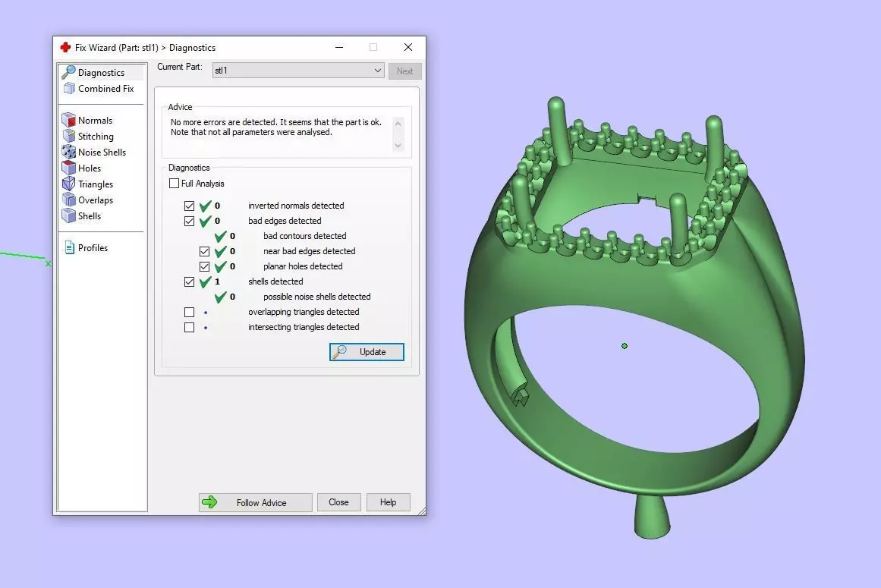The image size is (881, 588).
Task: Click the green check beside bad contours
Action: pyautogui.click(x=221, y=236)
